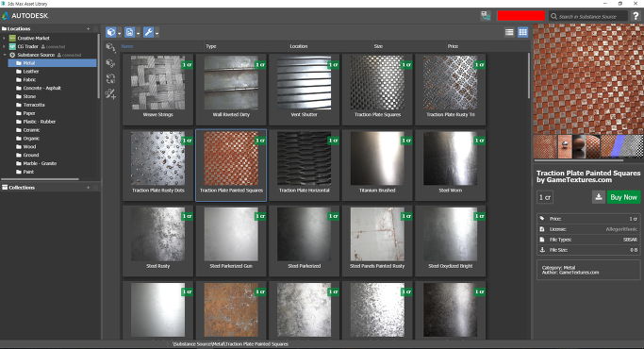The height and width of the screenshot is (349, 644).
Task: Click the Autodesk logo
Action: point(25,16)
